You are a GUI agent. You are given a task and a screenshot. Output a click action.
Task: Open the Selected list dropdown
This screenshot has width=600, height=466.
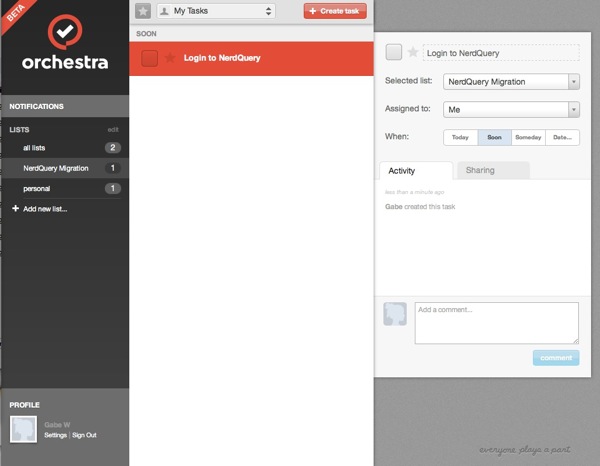pos(511,81)
